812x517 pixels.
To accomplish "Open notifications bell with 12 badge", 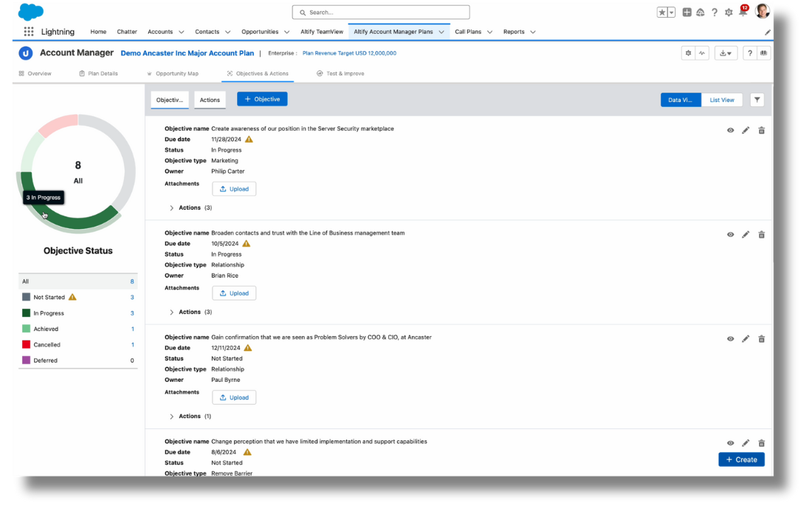I will [743, 11].
